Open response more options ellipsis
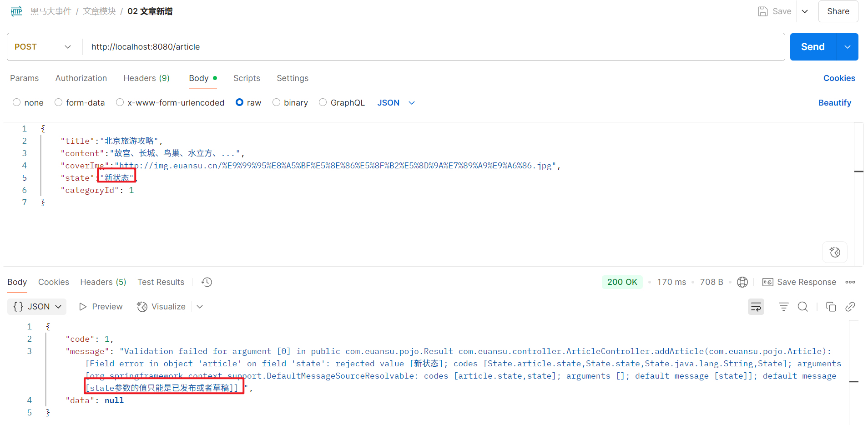 tap(850, 282)
